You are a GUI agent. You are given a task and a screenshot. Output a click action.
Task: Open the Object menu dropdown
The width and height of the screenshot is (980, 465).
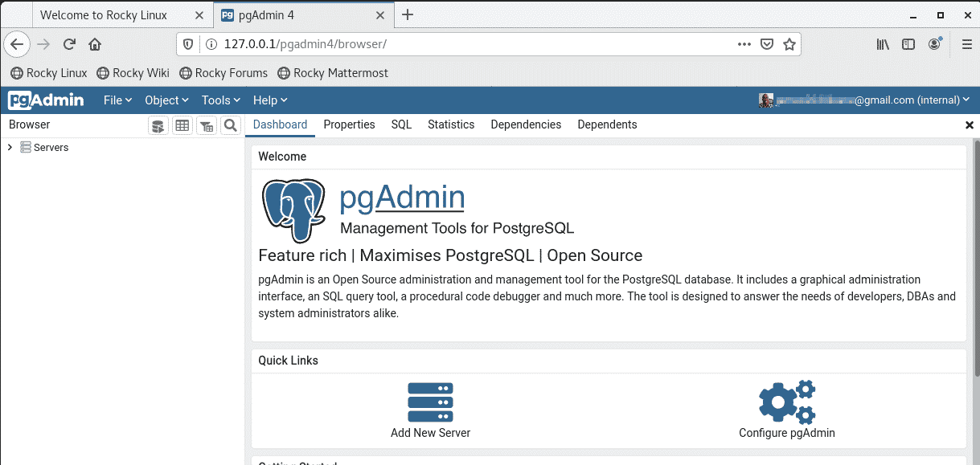click(166, 100)
